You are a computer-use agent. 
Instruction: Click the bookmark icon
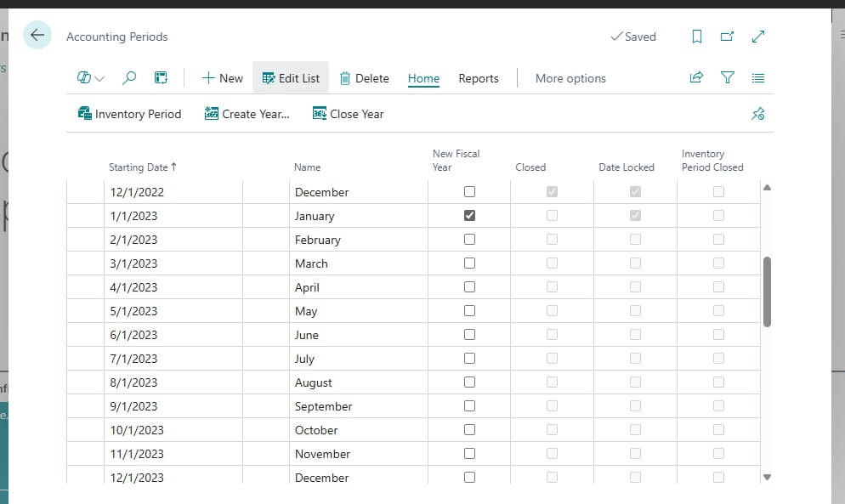point(697,37)
